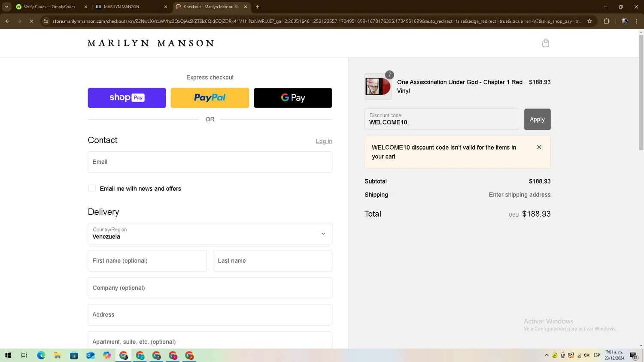
Task: Go back to previous page
Action: [7, 21]
